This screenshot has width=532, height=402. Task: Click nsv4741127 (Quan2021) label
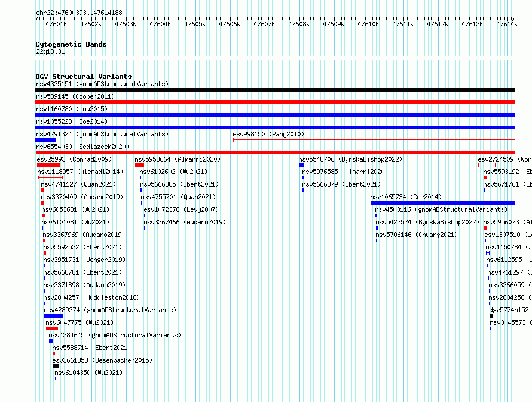pyautogui.click(x=78, y=184)
